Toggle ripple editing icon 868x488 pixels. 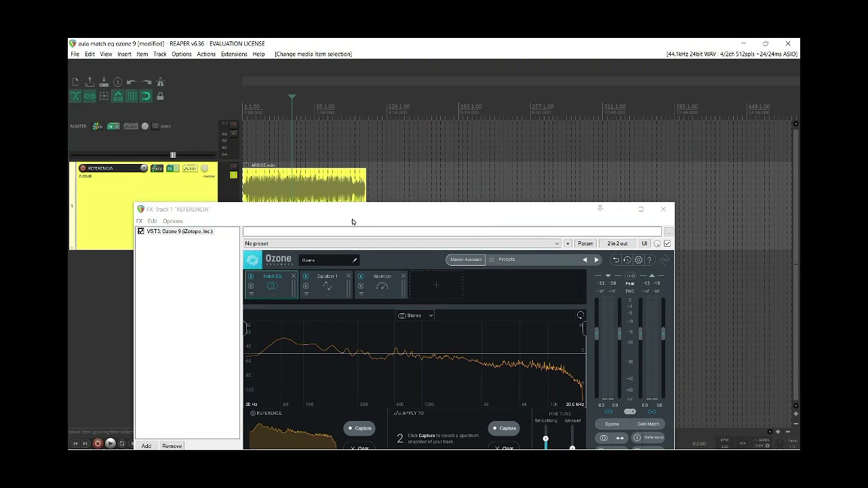coord(104,96)
